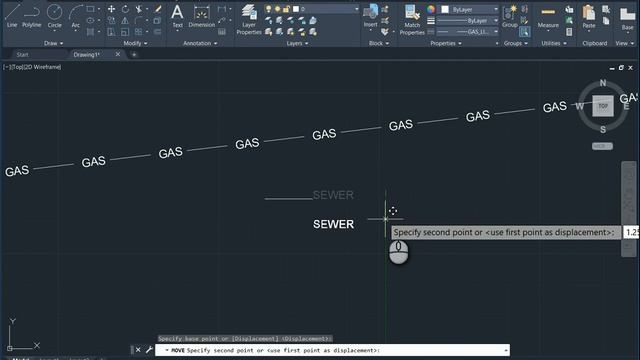Select the Trim tool
The height and width of the screenshot is (360, 640).
pyautogui.click(x=139, y=9)
